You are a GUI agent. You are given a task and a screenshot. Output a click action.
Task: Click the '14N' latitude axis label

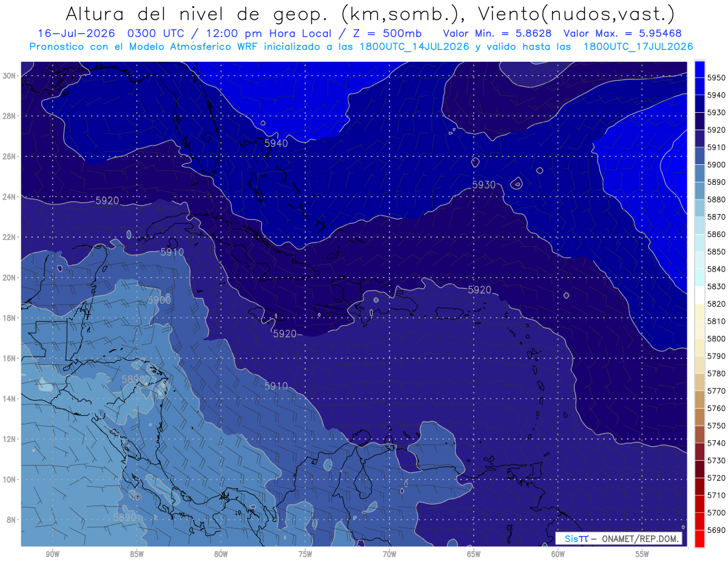click(x=9, y=398)
